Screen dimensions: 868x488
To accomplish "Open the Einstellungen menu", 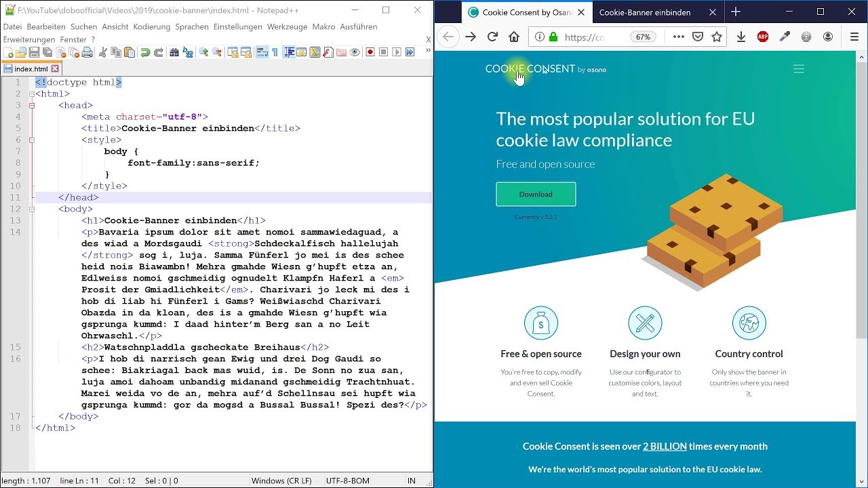I will pos(237,26).
